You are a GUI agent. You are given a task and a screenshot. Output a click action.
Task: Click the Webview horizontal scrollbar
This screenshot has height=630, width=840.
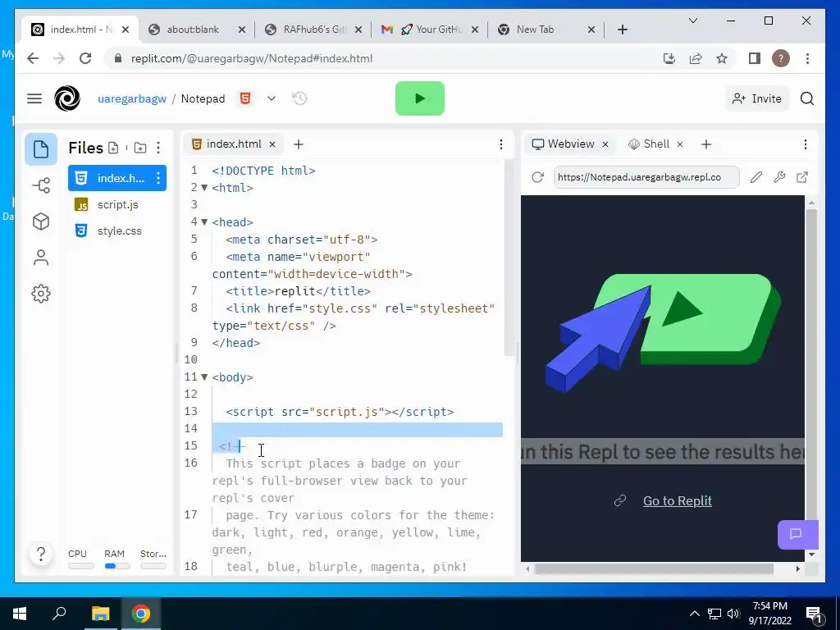pos(654,569)
